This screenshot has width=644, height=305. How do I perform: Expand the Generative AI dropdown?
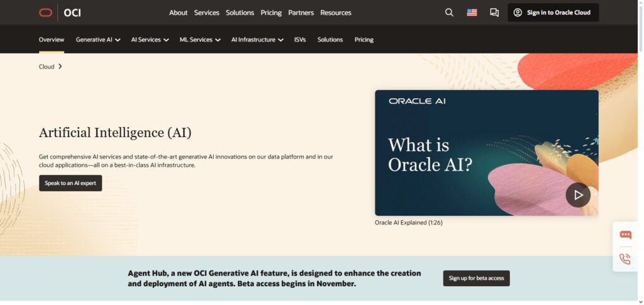coord(98,40)
